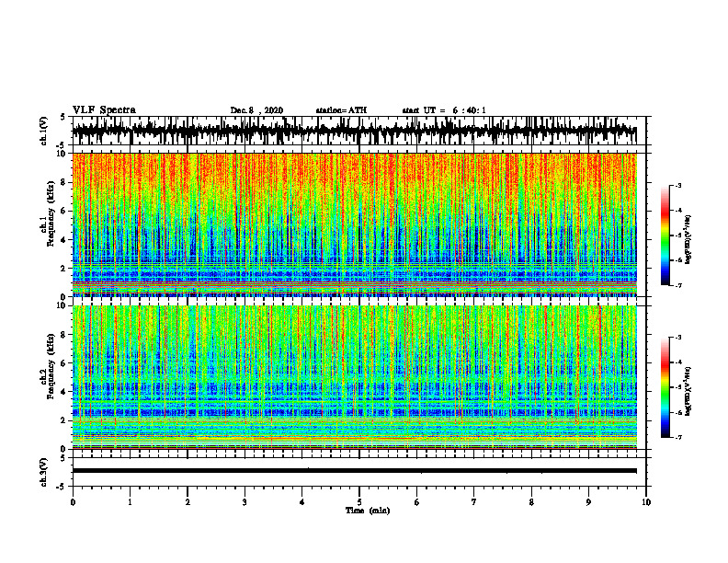The image size is (728, 563).
Task: Select the ch.1 "Frequency (kHz)" axis title
Action: tap(51, 214)
